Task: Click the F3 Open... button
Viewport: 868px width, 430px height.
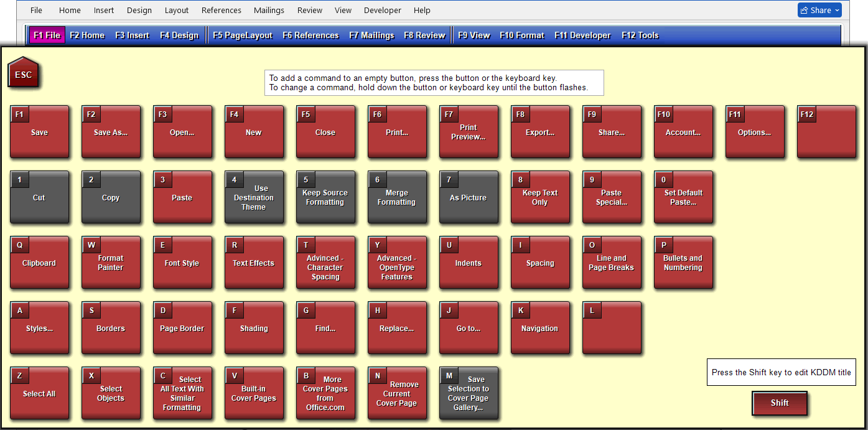Action: 182,132
